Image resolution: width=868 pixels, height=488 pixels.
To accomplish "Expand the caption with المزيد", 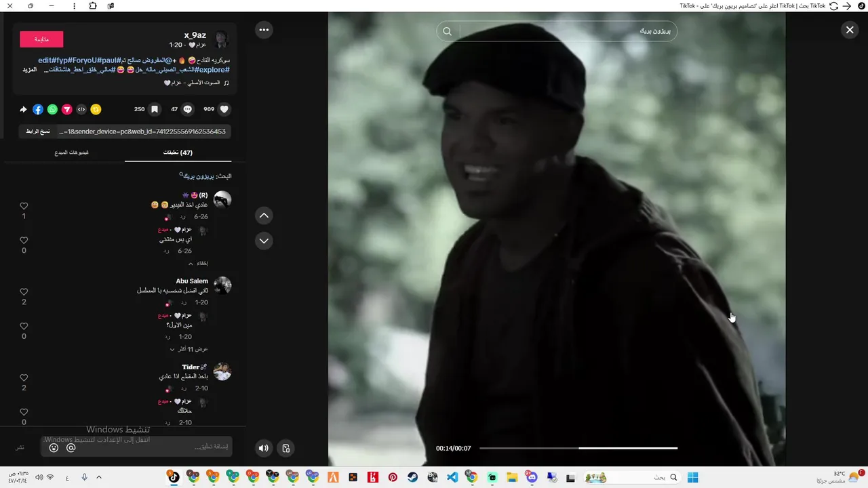I will pyautogui.click(x=29, y=70).
